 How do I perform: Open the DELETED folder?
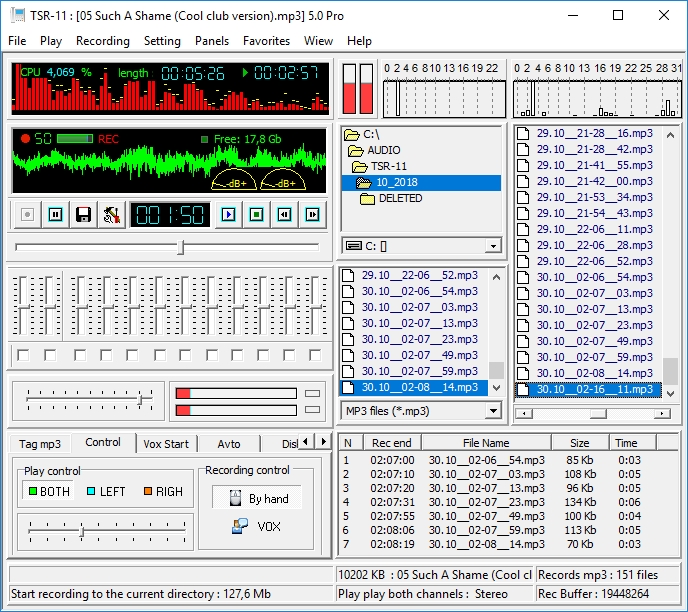(391, 199)
